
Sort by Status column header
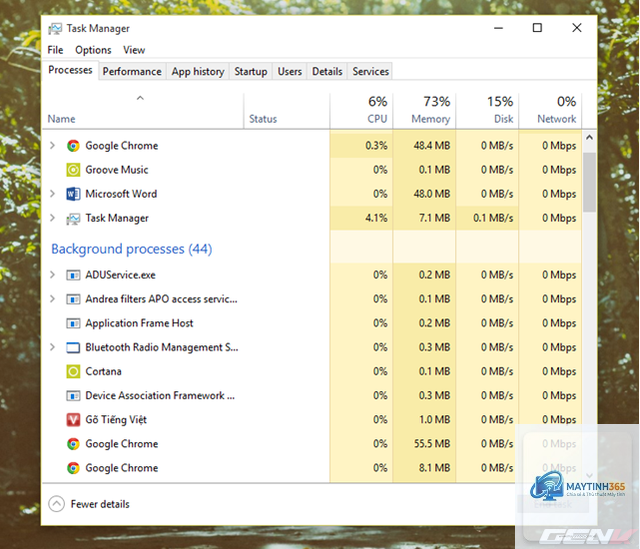[x=287, y=111]
